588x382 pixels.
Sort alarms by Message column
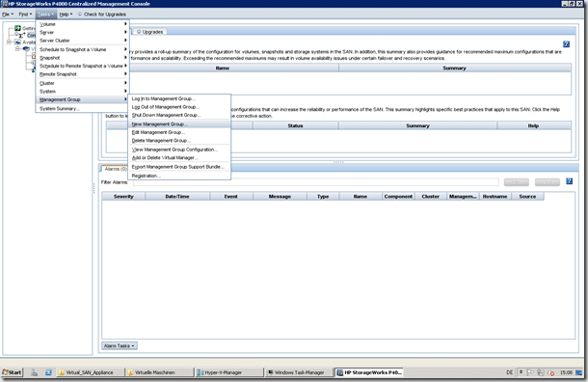pyautogui.click(x=280, y=196)
